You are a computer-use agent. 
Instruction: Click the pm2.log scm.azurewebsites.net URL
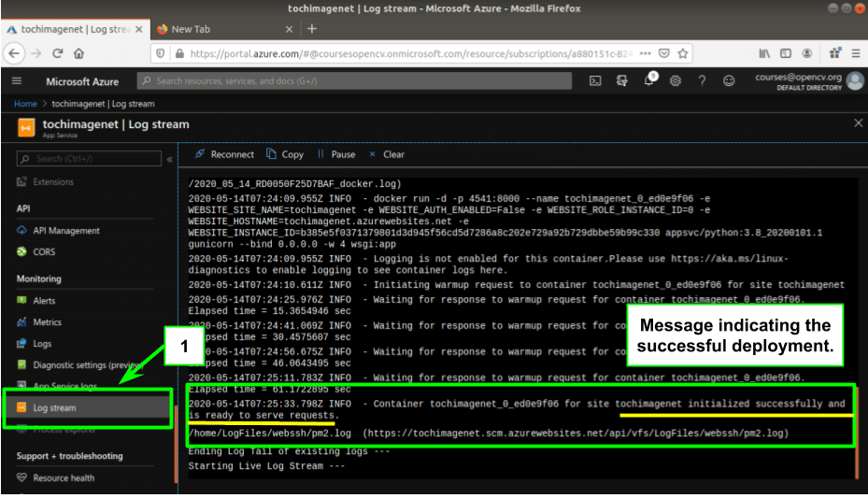[x=576, y=434]
